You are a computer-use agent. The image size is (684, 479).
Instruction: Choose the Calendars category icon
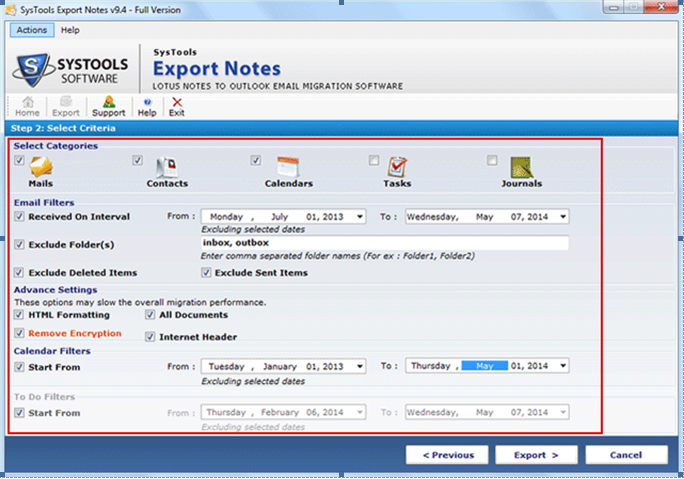coord(287,167)
